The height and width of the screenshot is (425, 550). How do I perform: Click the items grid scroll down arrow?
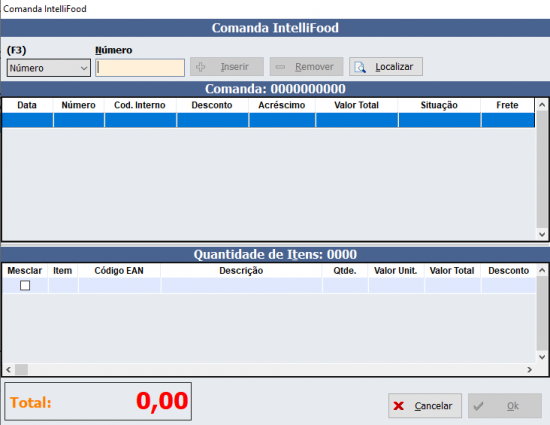click(542, 357)
